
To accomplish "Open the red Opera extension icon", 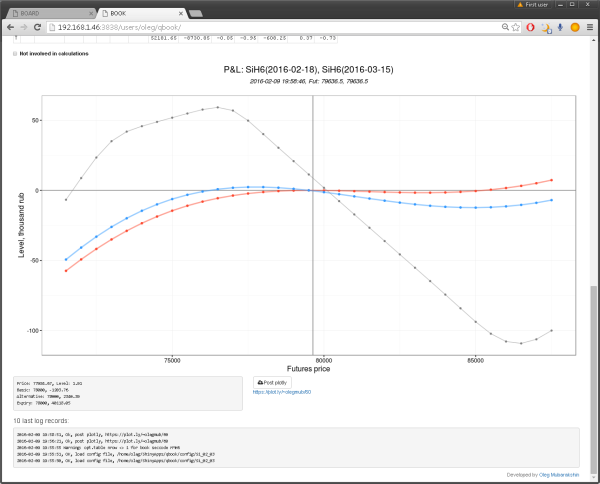I will (x=530, y=27).
